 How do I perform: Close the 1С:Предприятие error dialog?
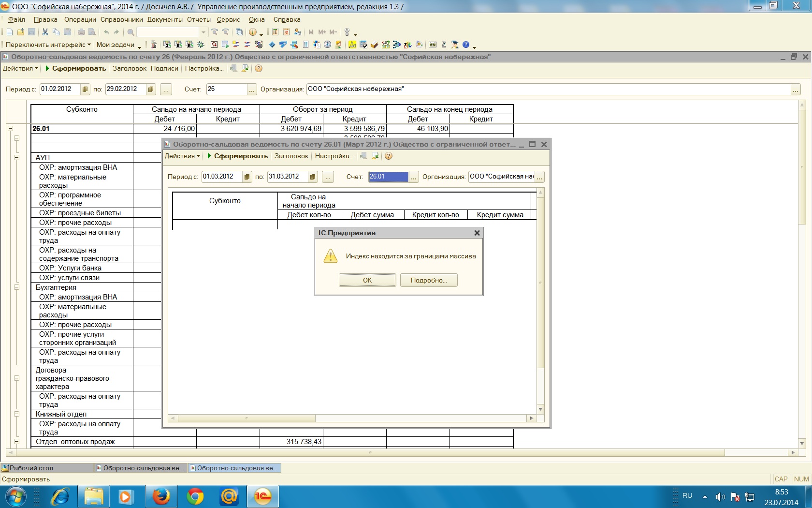pos(477,233)
